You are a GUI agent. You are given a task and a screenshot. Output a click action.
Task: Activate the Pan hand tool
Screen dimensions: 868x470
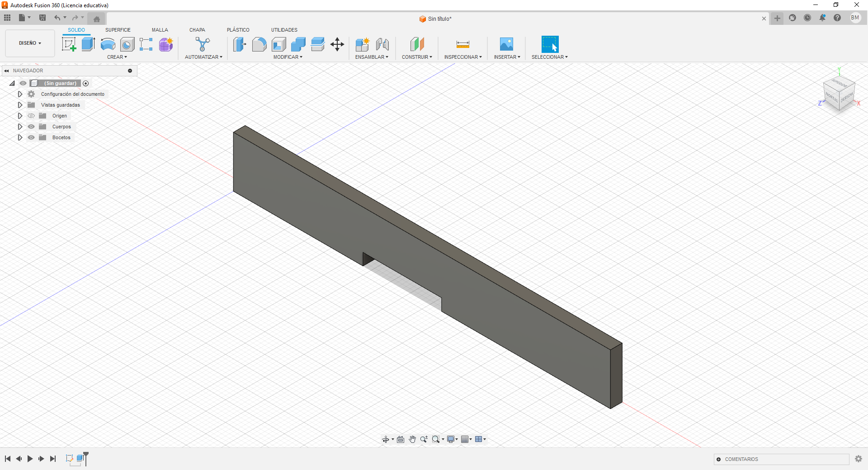click(412, 439)
